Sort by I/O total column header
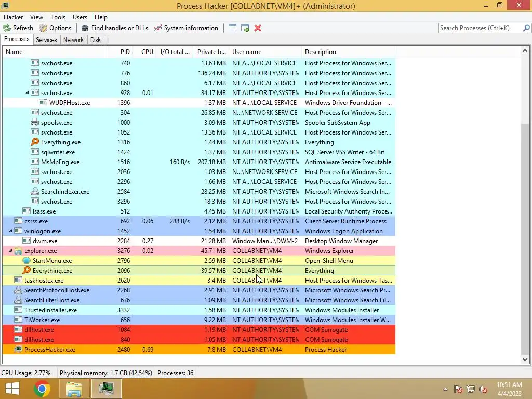 175,52
